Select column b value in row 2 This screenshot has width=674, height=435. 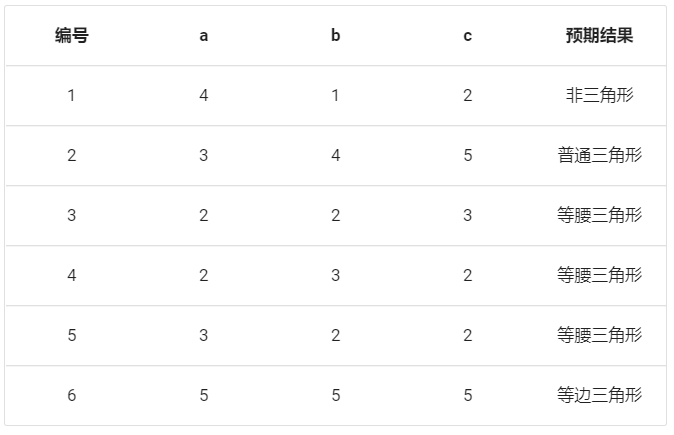click(336, 156)
